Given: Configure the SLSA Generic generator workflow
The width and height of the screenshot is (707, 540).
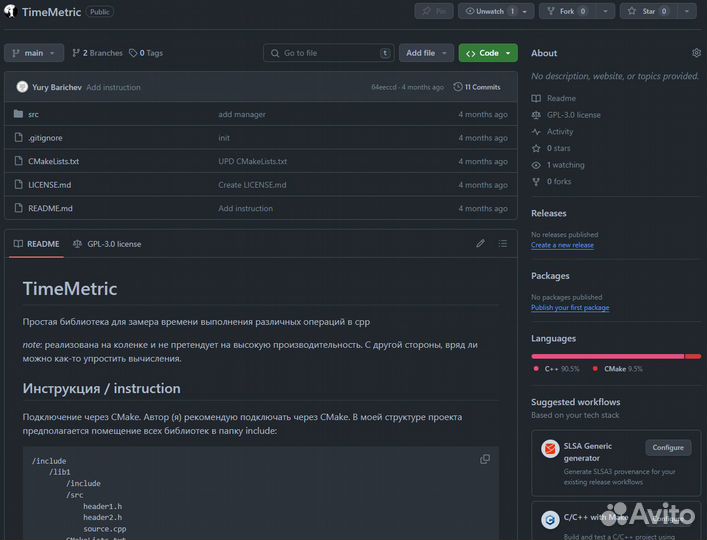Looking at the screenshot, I should click(x=668, y=447).
